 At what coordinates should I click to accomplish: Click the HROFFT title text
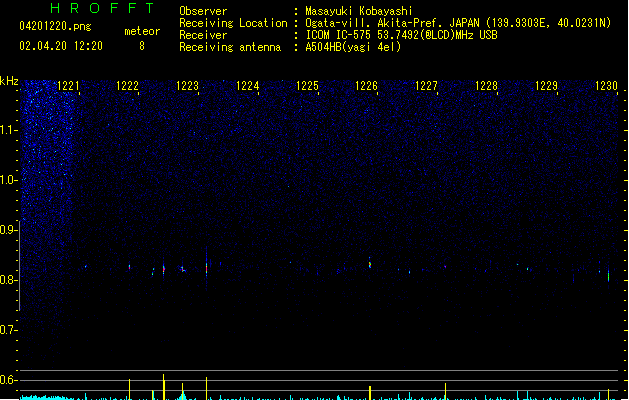tap(102, 8)
